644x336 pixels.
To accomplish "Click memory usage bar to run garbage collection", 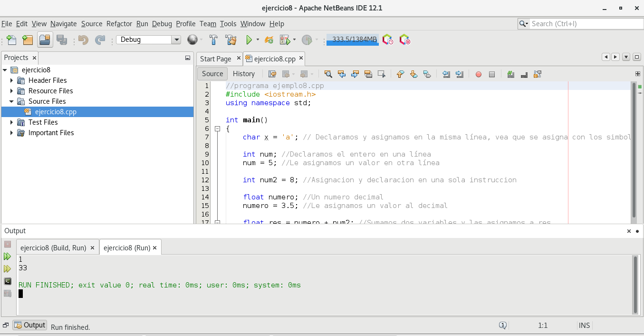I will click(352, 40).
